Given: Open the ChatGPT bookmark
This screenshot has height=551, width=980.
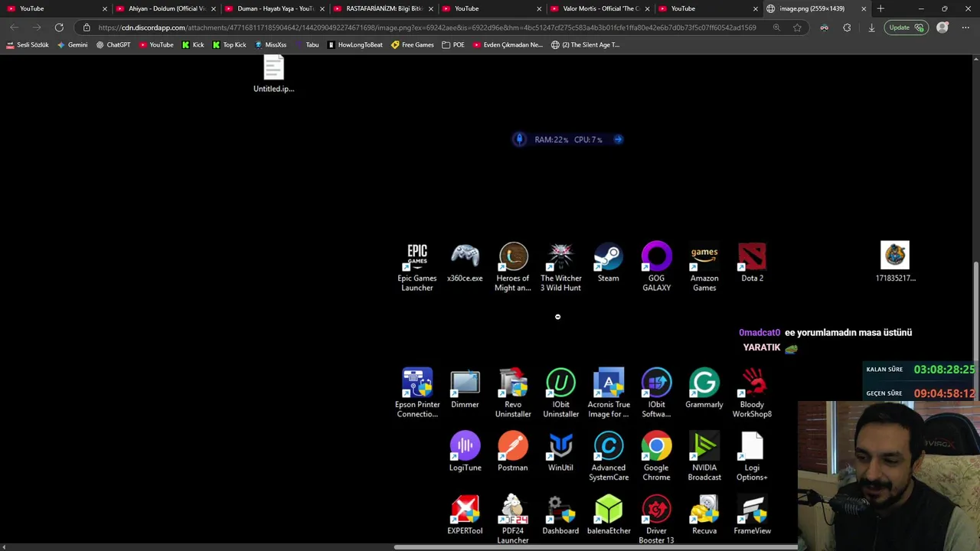Looking at the screenshot, I should point(114,44).
